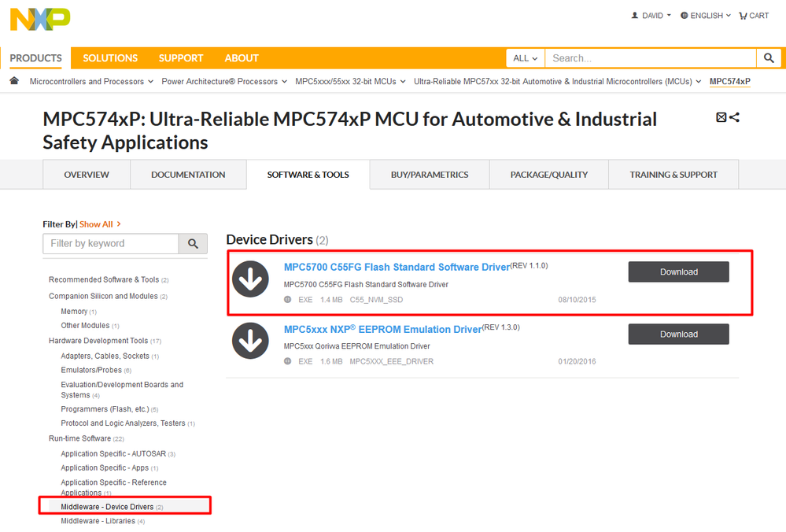Expand Ultra-Reliable MPC57xx breadcrumb dropdown
The width and height of the screenshot is (786, 532).
pyautogui.click(x=557, y=81)
